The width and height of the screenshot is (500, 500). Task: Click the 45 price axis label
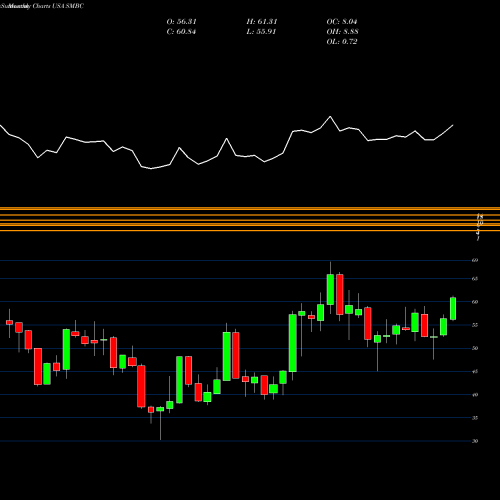pyautogui.click(x=475, y=372)
